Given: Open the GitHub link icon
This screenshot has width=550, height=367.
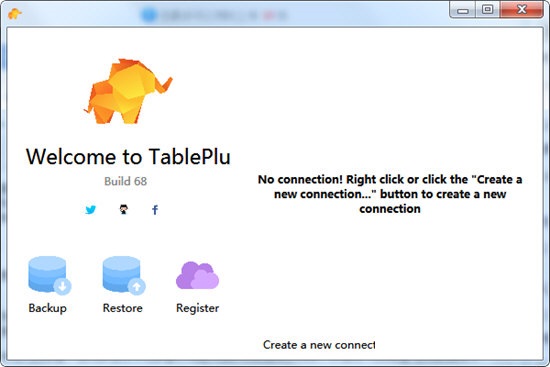Looking at the screenshot, I should (x=123, y=209).
